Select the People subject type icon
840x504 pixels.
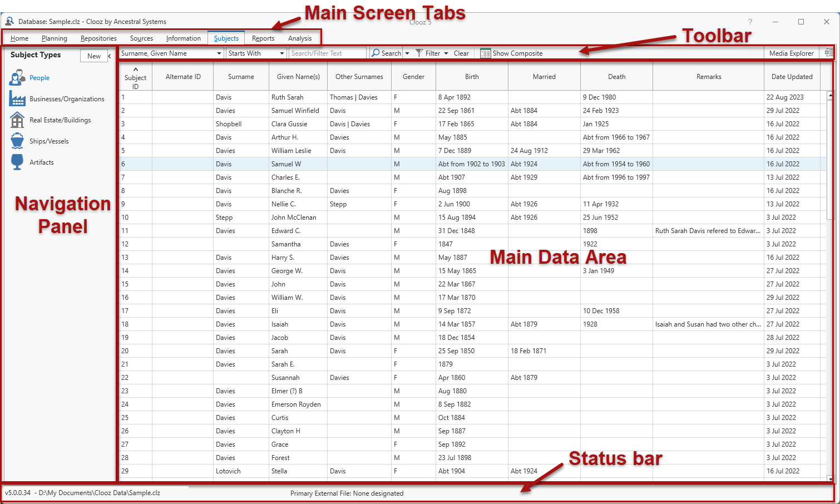[x=17, y=78]
